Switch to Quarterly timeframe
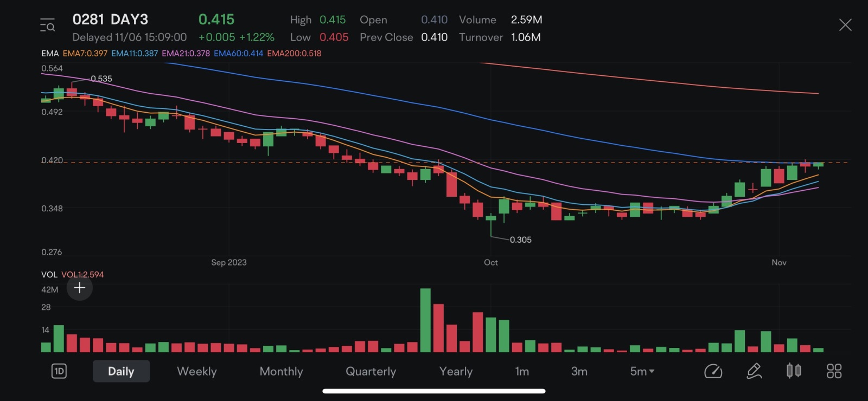868x401 pixels. pyautogui.click(x=371, y=371)
